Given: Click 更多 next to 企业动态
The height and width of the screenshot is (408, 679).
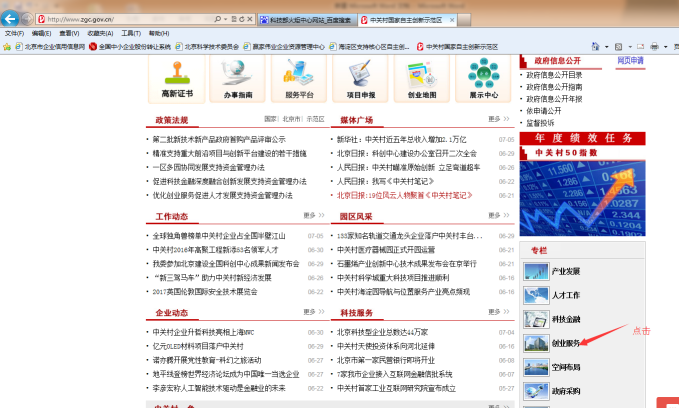Looking at the screenshot, I should 314,312.
